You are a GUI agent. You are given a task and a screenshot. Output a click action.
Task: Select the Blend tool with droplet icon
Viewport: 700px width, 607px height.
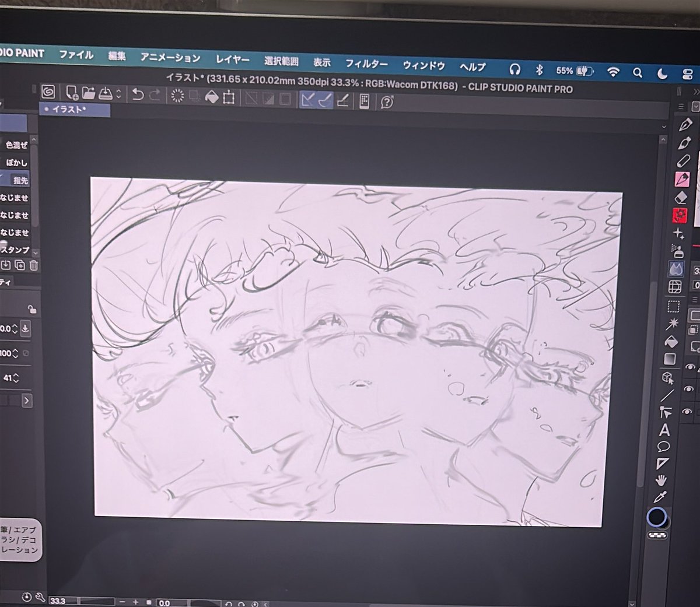coord(676,269)
